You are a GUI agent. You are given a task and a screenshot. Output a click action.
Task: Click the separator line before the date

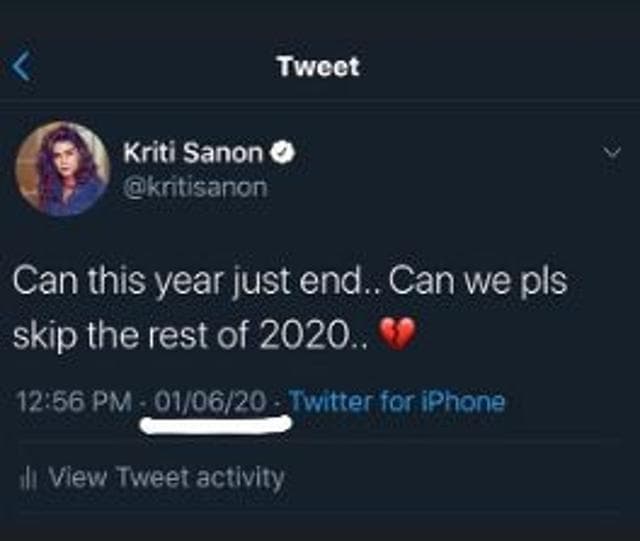click(143, 402)
